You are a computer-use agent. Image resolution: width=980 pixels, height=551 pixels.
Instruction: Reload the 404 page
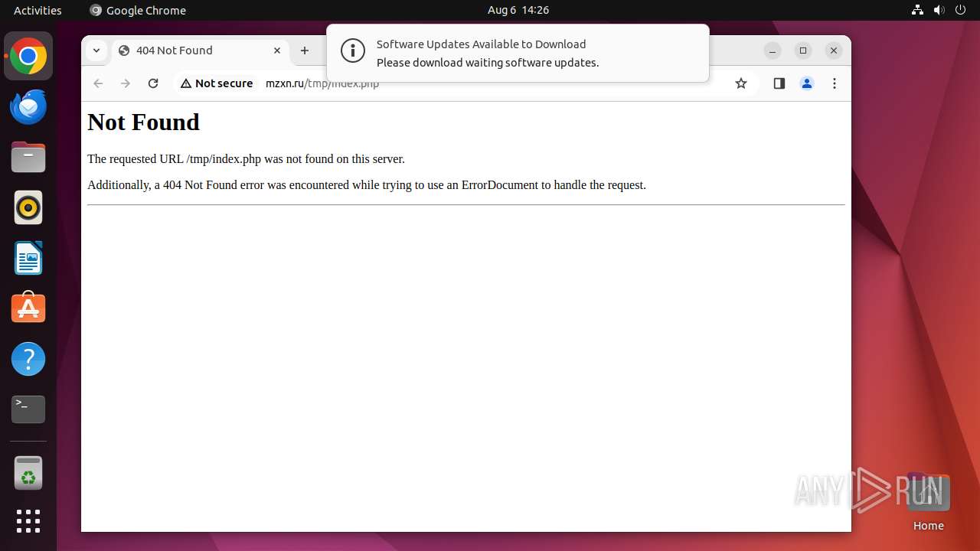tap(153, 83)
